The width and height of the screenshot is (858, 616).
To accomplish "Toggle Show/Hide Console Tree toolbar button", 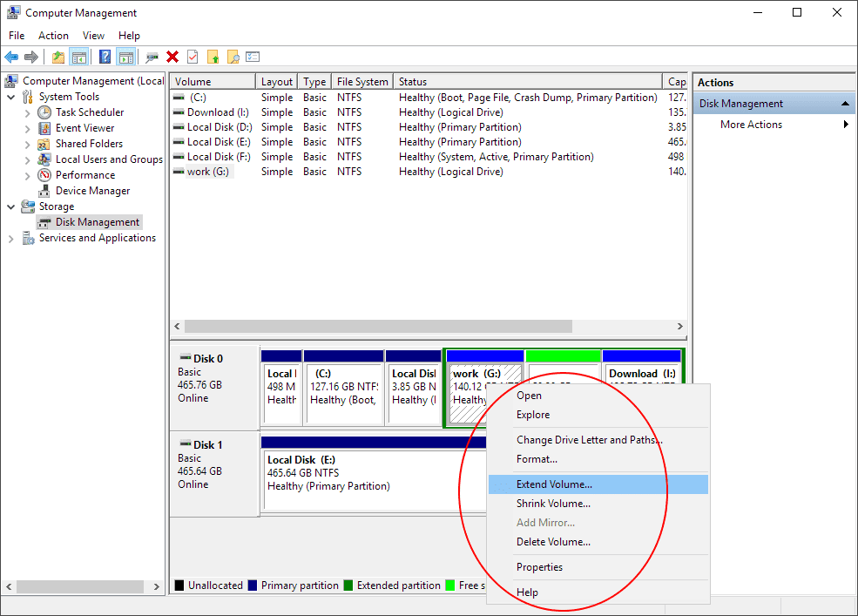I will coord(79,57).
